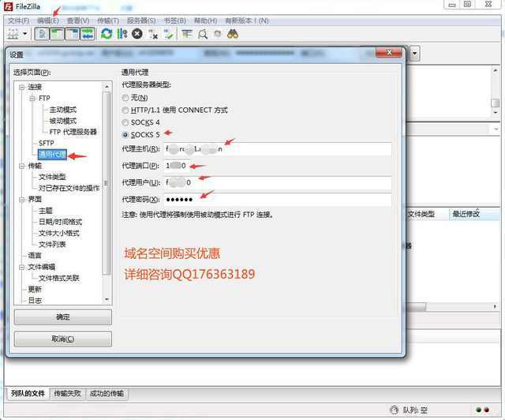Screen dimensions: 505x420
Task: Click the queue icon in status bar
Action: click(x=395, y=410)
